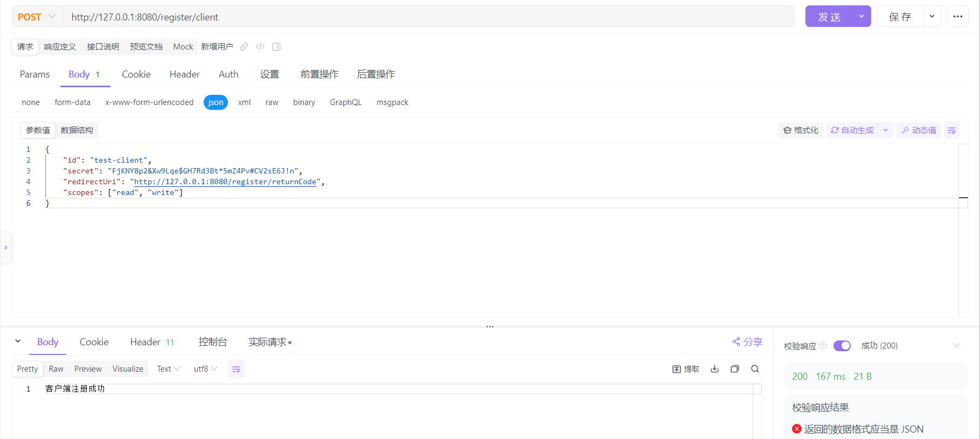The width and height of the screenshot is (980, 439).
Task: Open the 发送 button dropdown arrow
Action: [x=861, y=17]
